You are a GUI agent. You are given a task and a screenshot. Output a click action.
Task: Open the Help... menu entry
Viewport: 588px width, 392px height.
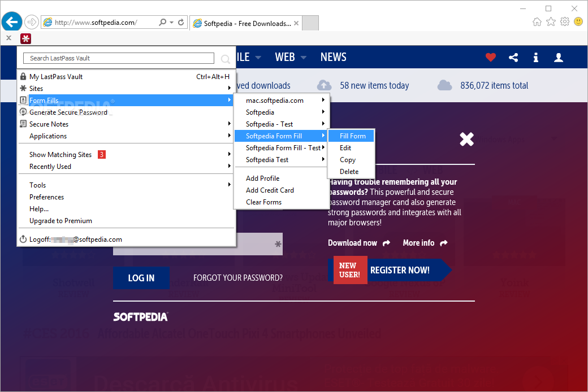(127, 209)
